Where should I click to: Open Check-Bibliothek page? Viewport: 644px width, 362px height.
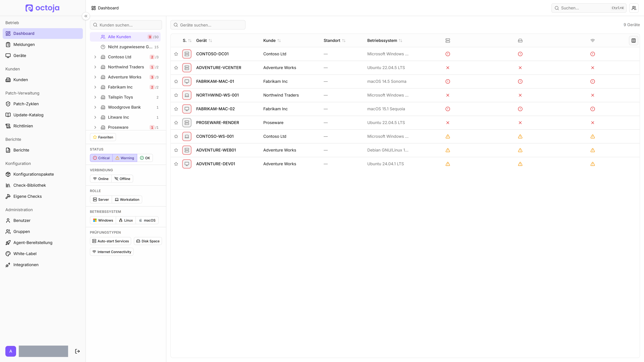[x=43, y=185]
